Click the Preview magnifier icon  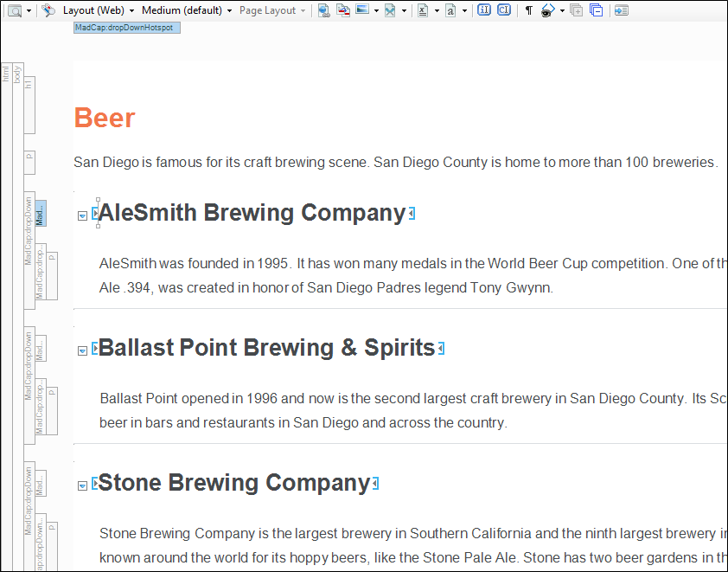15,10
